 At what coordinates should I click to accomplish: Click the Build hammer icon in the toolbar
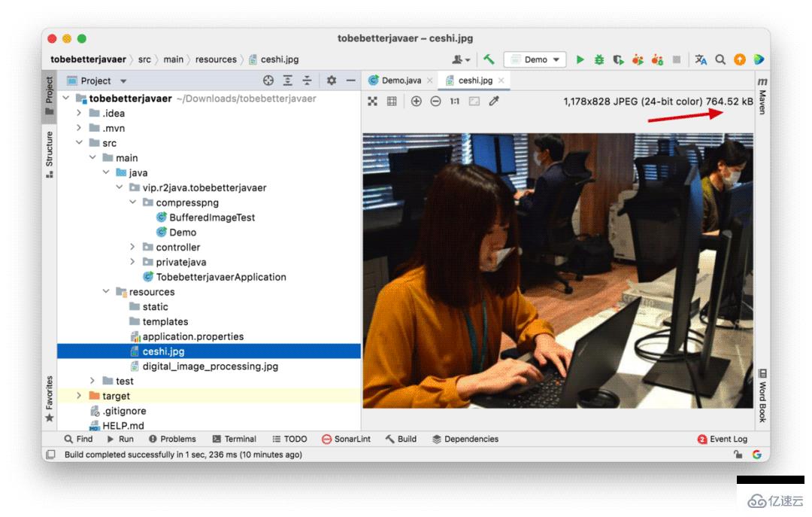click(x=489, y=59)
